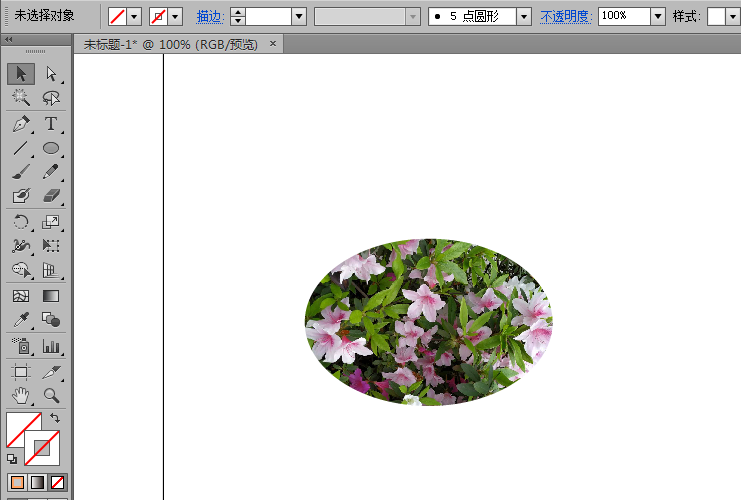Select the Hand tool
741x500 pixels.
coord(21,395)
